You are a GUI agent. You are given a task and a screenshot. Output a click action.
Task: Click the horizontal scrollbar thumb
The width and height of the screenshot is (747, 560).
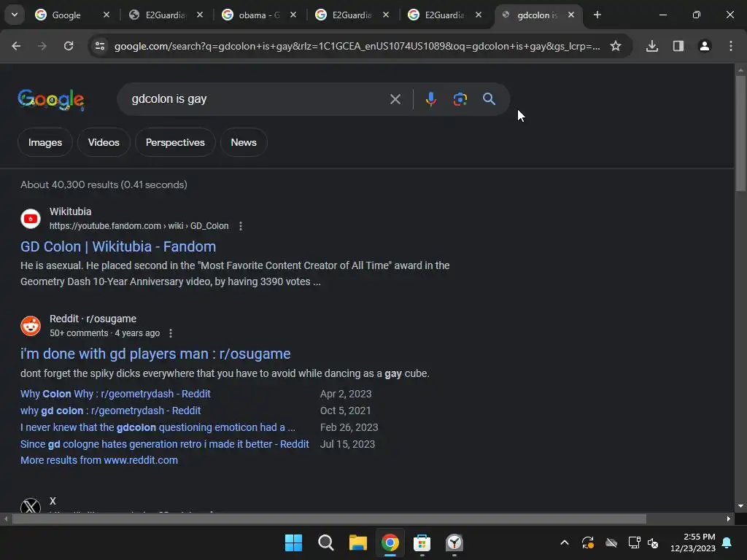click(329, 518)
